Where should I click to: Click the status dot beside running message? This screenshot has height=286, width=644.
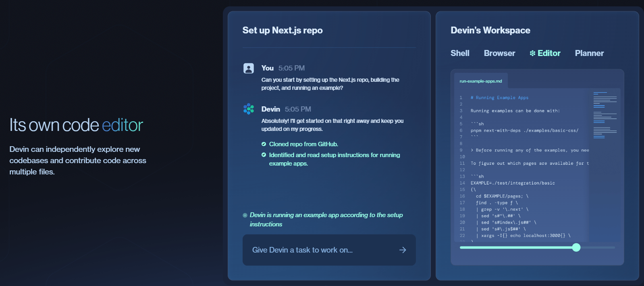click(x=245, y=216)
